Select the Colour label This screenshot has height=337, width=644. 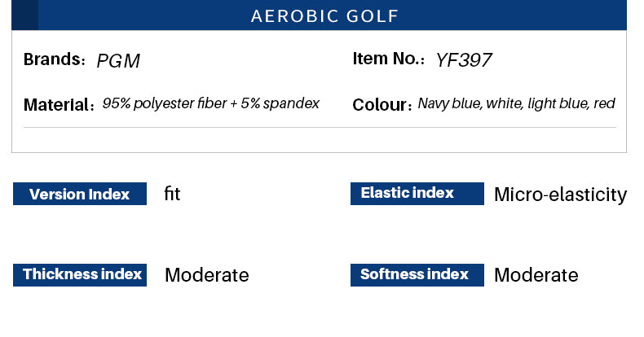click(382, 105)
